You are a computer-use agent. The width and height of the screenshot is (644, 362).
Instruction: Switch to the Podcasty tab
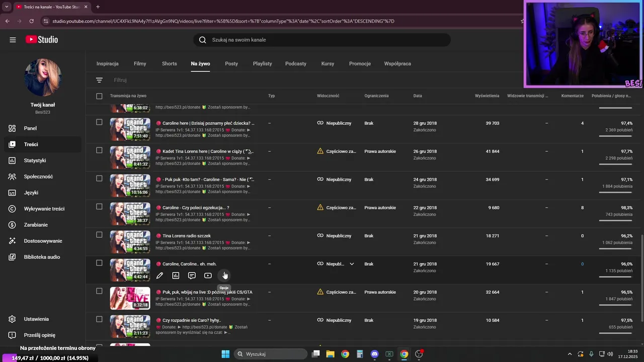[296, 64]
